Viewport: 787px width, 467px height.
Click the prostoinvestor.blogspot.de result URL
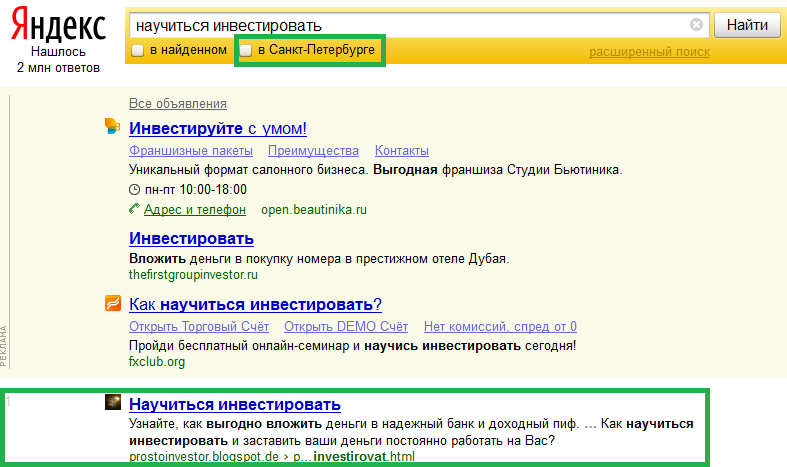pyautogui.click(x=272, y=456)
